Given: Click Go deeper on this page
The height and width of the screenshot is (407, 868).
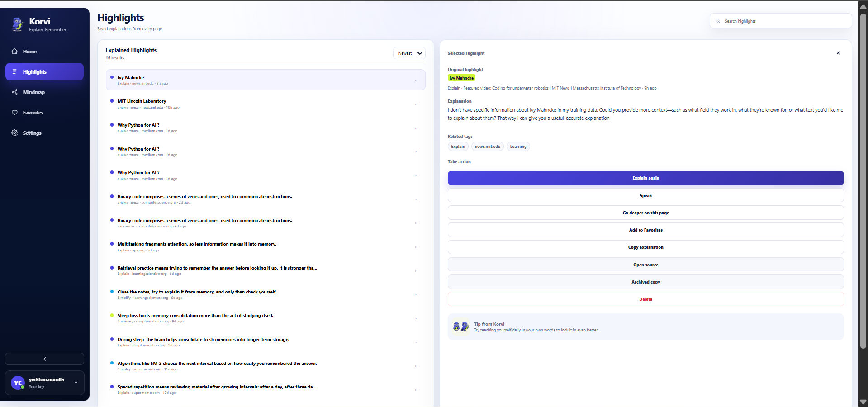Looking at the screenshot, I should (645, 213).
